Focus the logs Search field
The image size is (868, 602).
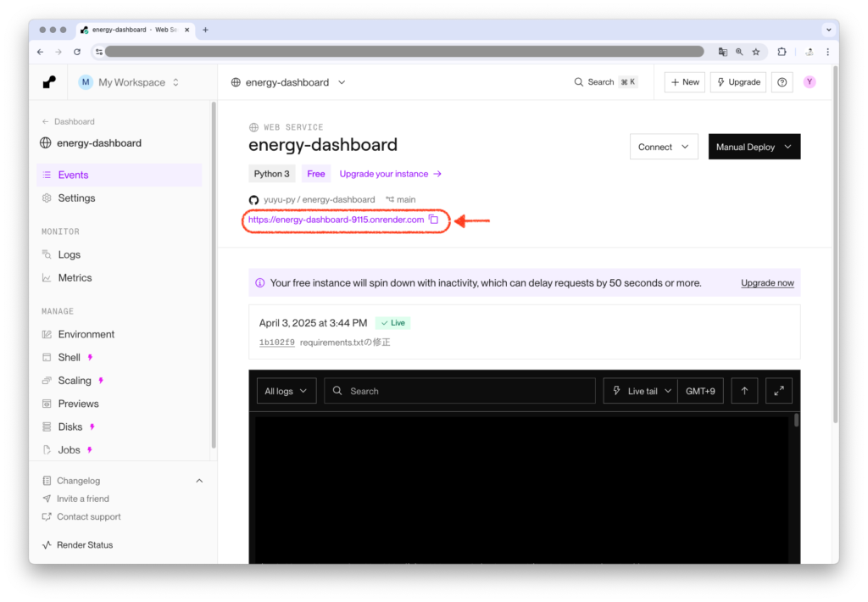[459, 391]
